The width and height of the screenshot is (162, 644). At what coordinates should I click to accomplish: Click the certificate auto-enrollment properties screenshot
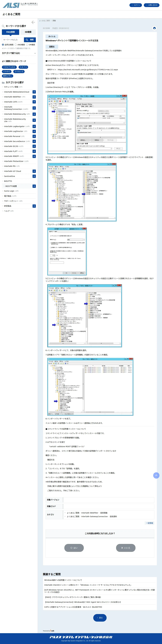click(67, 251)
